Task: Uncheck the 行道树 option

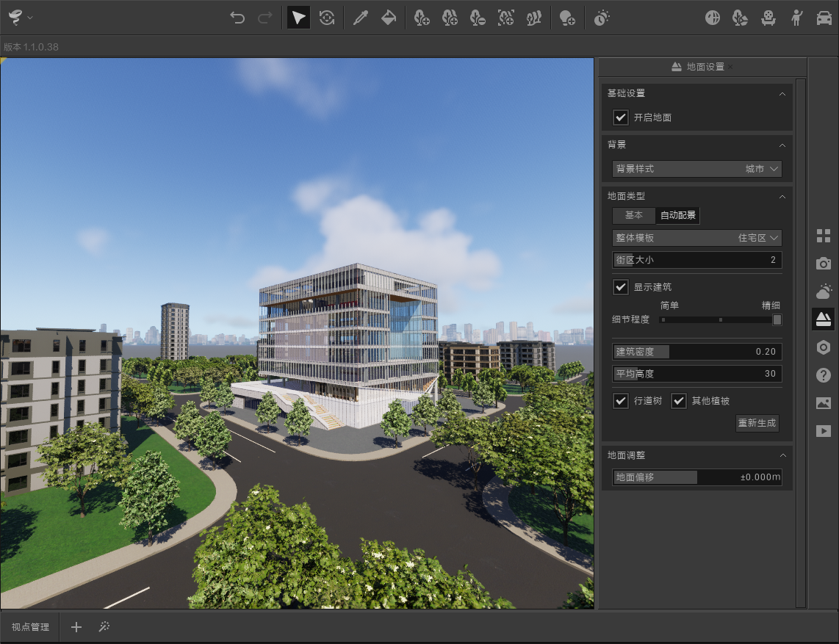Action: pyautogui.click(x=621, y=401)
